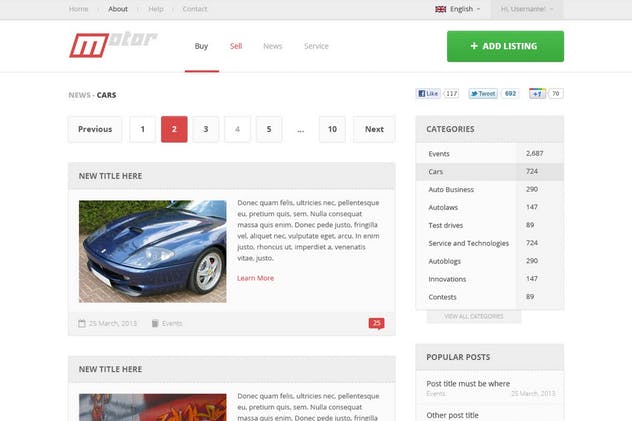
Task: Jump to page 10
Action: [332, 129]
